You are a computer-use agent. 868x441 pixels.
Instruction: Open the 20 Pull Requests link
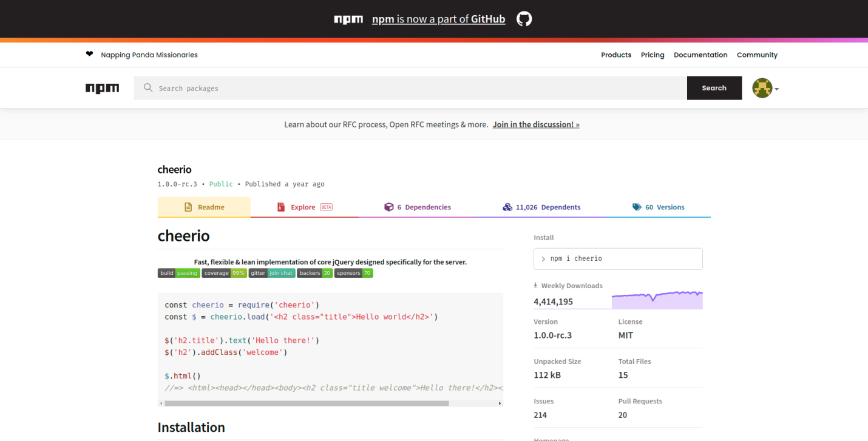coord(623,416)
